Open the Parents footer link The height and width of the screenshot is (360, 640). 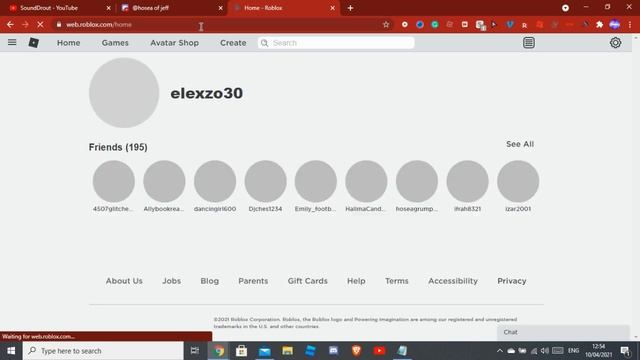click(253, 281)
